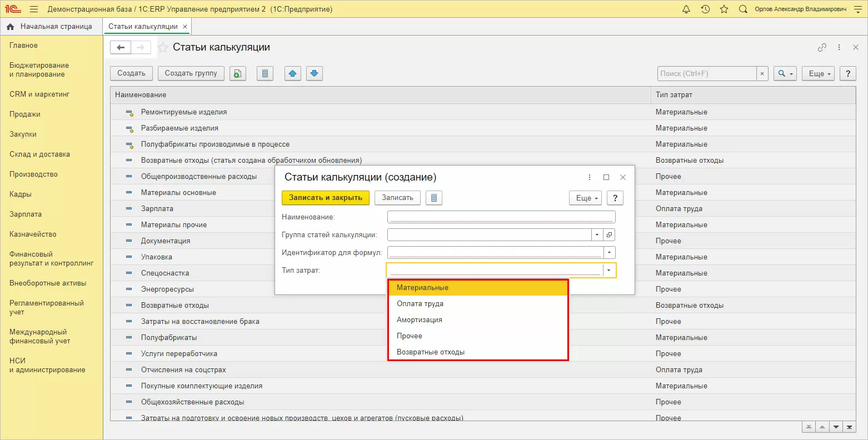Screen dimensions: 868x440
Task: Click the copy item icon in toolbar
Action: click(x=238, y=73)
